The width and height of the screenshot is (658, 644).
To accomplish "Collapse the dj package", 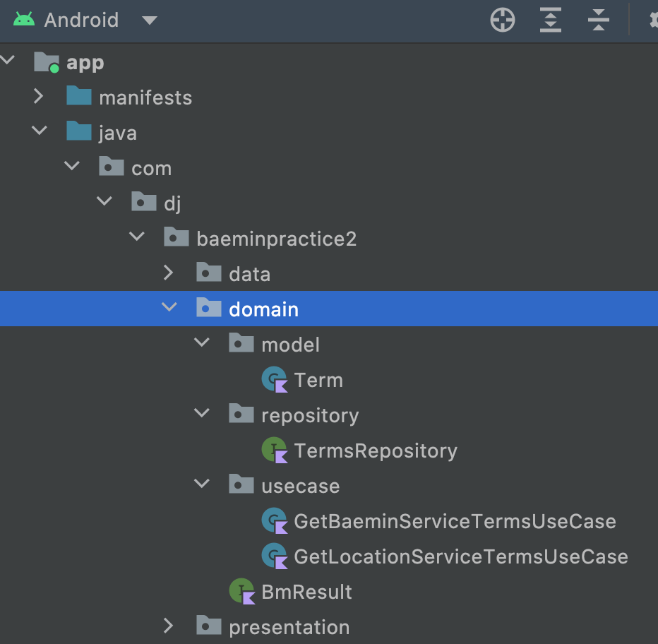I will click(x=104, y=201).
